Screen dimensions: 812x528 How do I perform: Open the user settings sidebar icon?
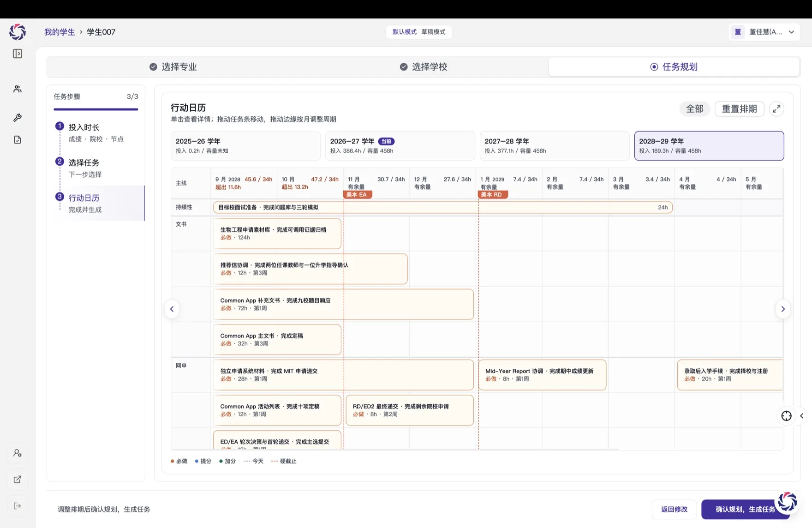click(x=18, y=453)
